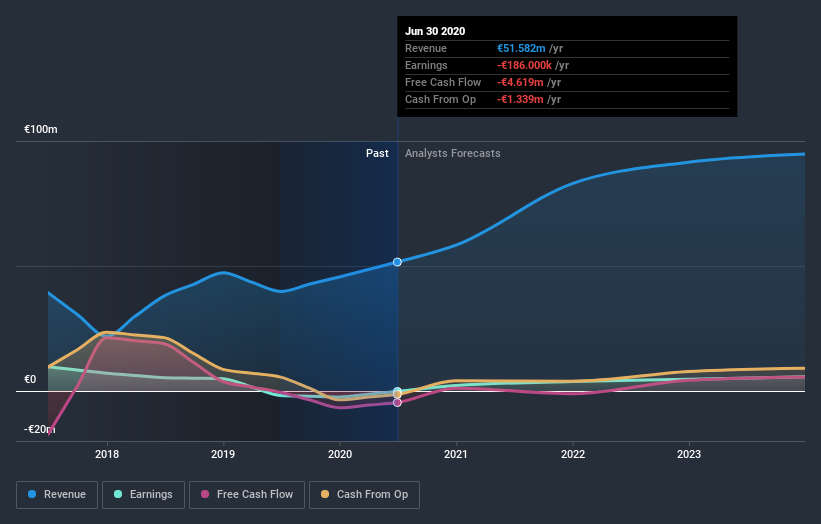Toggle the Earnings legend button
The width and height of the screenshot is (821, 524).
point(143,495)
